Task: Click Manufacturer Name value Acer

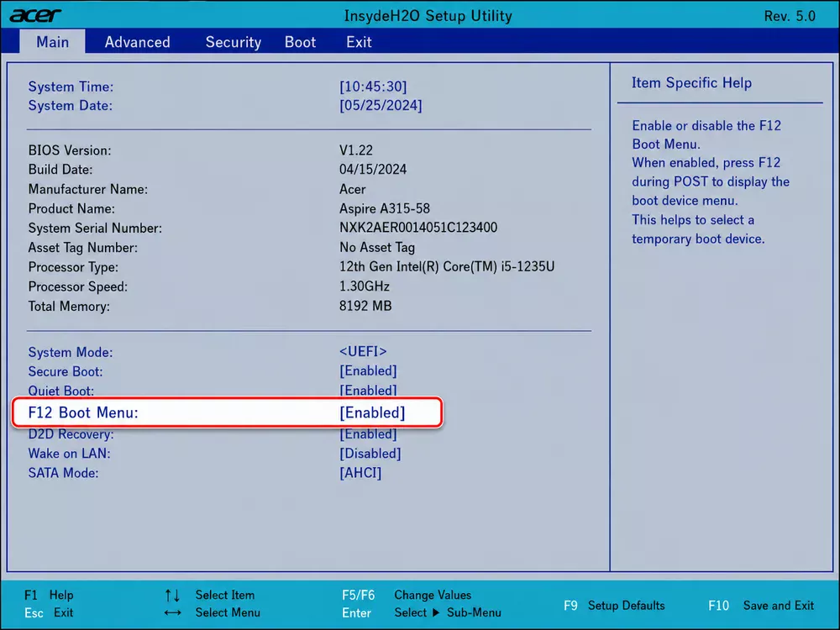Action: tap(353, 189)
